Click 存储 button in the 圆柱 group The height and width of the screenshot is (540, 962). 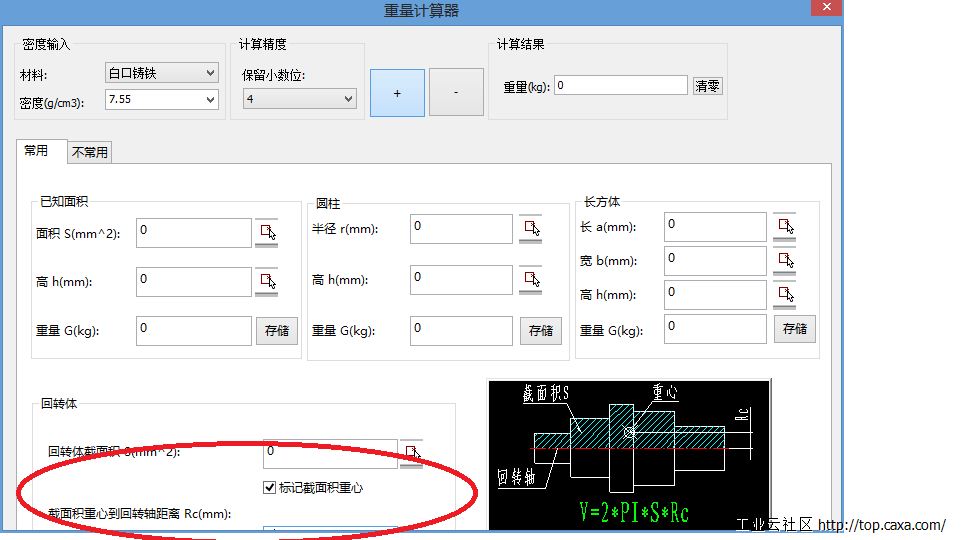(541, 331)
